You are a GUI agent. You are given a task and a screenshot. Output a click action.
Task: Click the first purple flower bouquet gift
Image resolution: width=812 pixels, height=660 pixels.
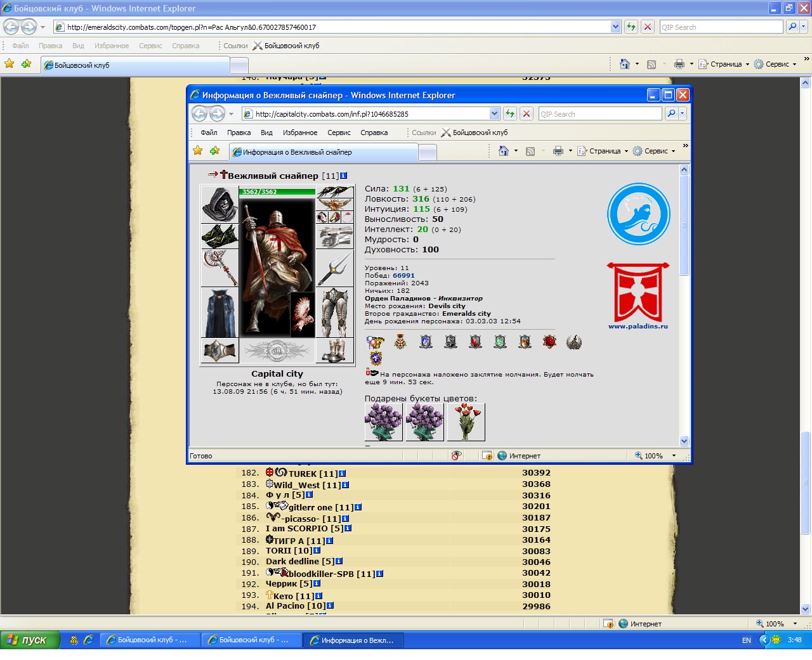[384, 422]
